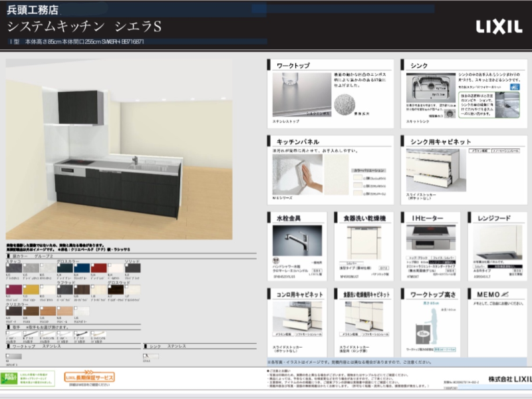Screen dimensions: 532x399
Task: Click the レンジフード heading
Action: [494, 218]
